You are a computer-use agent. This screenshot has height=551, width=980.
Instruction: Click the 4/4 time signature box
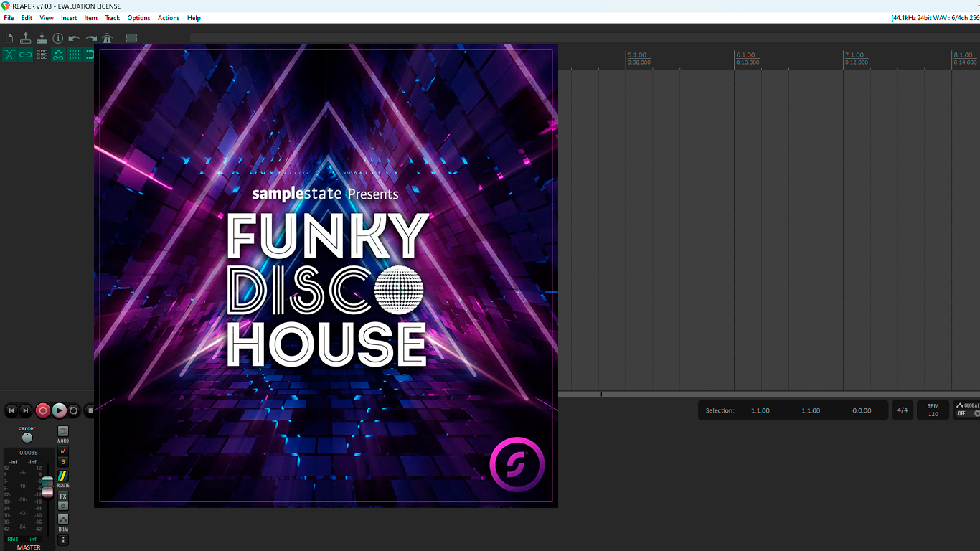[x=903, y=410]
